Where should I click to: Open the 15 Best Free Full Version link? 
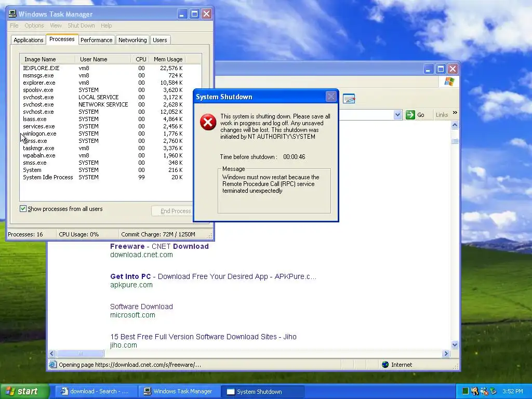[x=203, y=337]
